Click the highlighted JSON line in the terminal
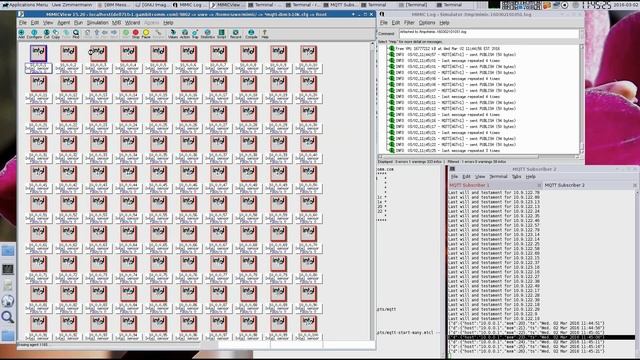This screenshot has width=640, height=360. (541, 338)
